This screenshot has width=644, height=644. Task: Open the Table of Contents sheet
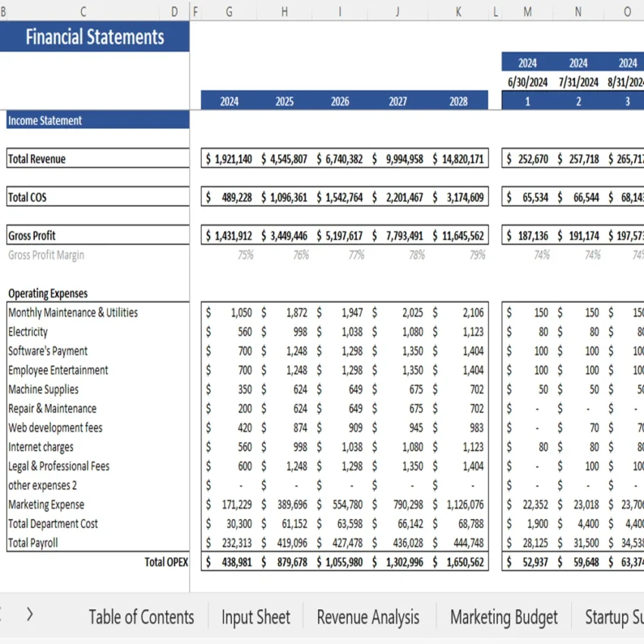[141, 616]
